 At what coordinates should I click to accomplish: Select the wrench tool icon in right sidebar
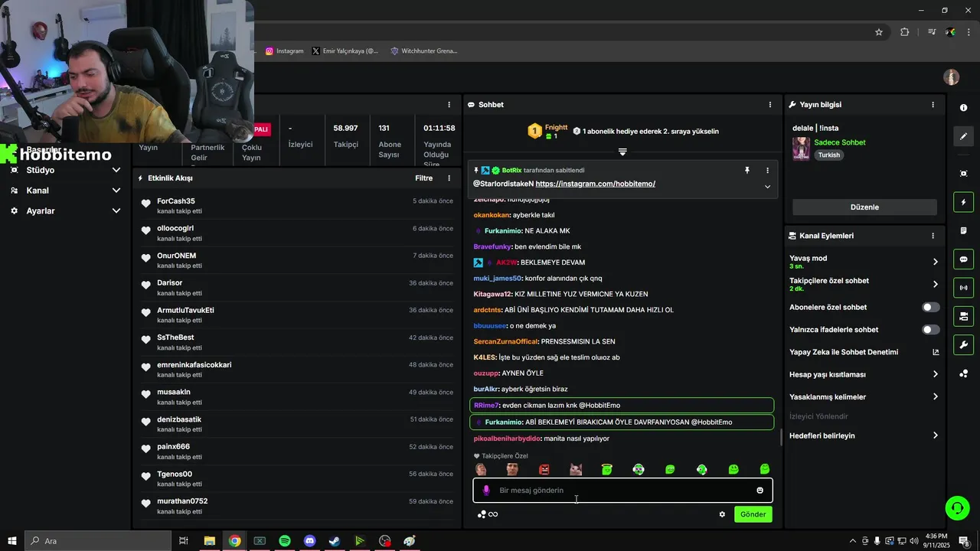click(x=963, y=344)
